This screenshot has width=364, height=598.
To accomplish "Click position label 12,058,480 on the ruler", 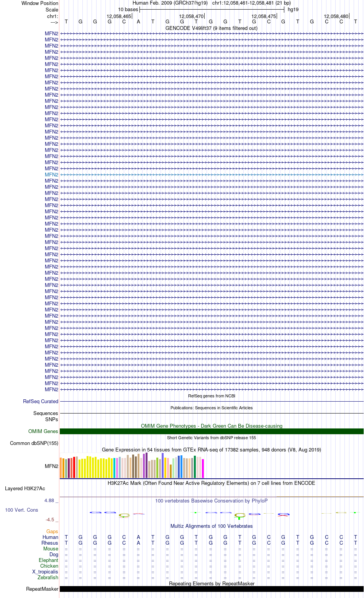I will [x=336, y=16].
